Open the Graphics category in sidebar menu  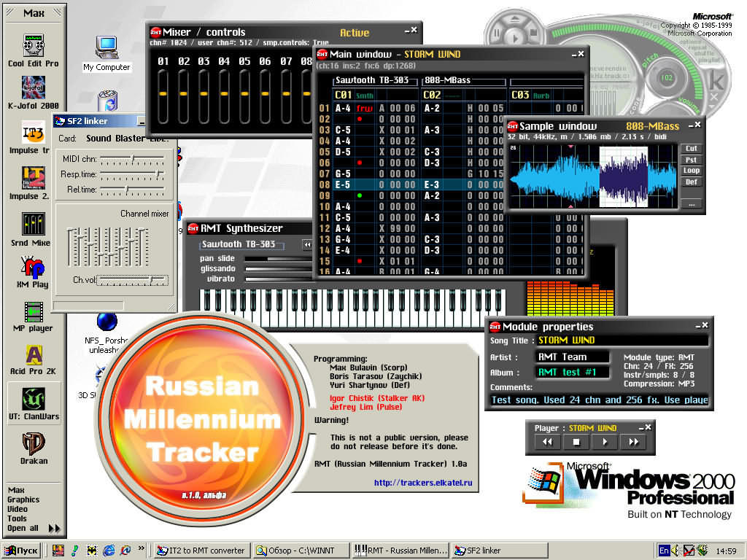23,499
